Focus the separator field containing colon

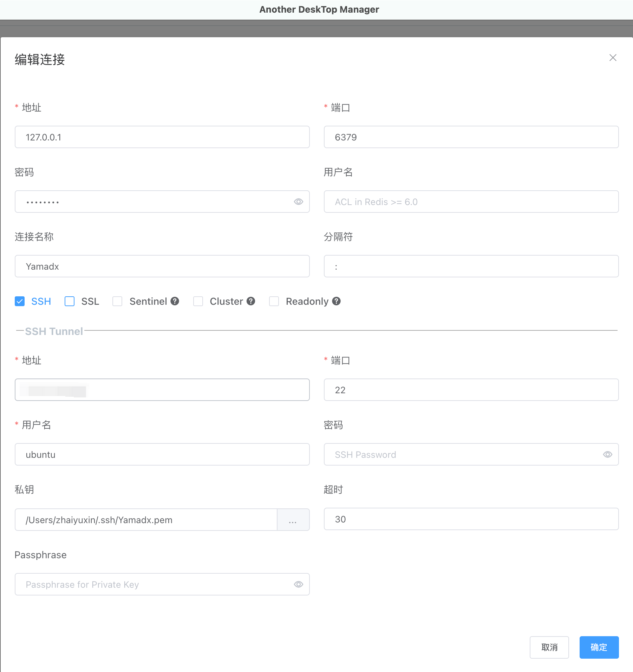[x=471, y=266]
